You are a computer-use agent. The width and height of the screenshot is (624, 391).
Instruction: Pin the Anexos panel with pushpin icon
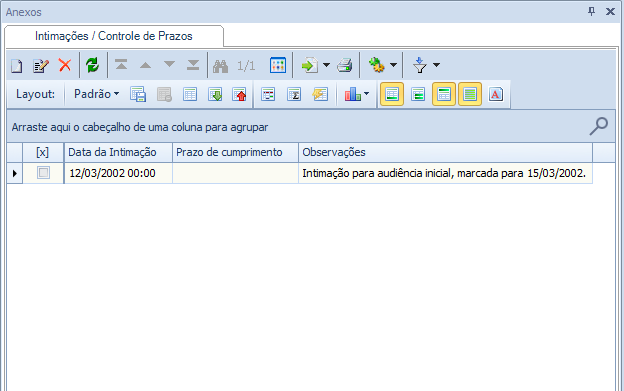pyautogui.click(x=592, y=12)
